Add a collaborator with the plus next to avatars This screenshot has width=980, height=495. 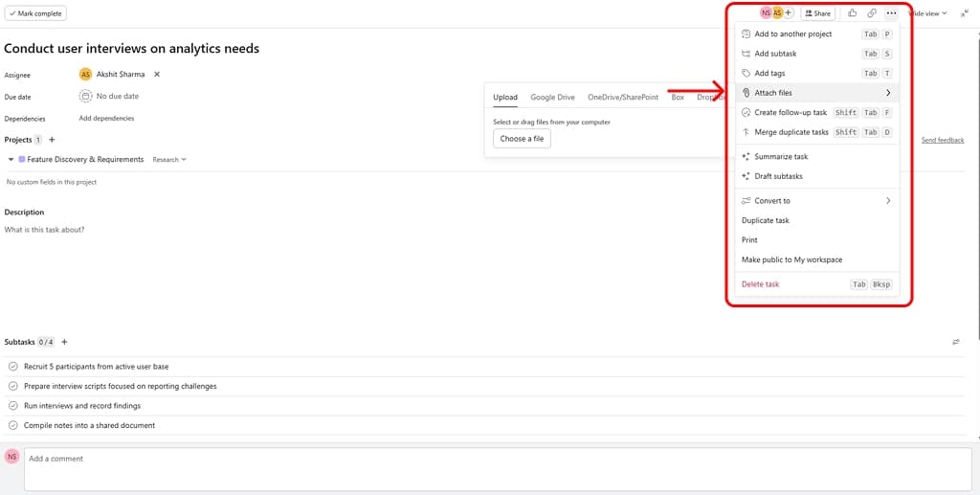pos(789,13)
